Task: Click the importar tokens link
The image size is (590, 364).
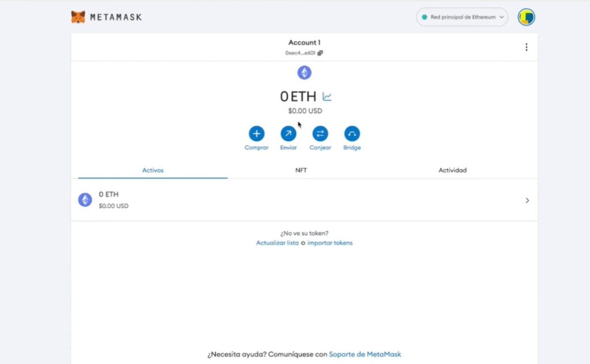Action: tap(330, 243)
